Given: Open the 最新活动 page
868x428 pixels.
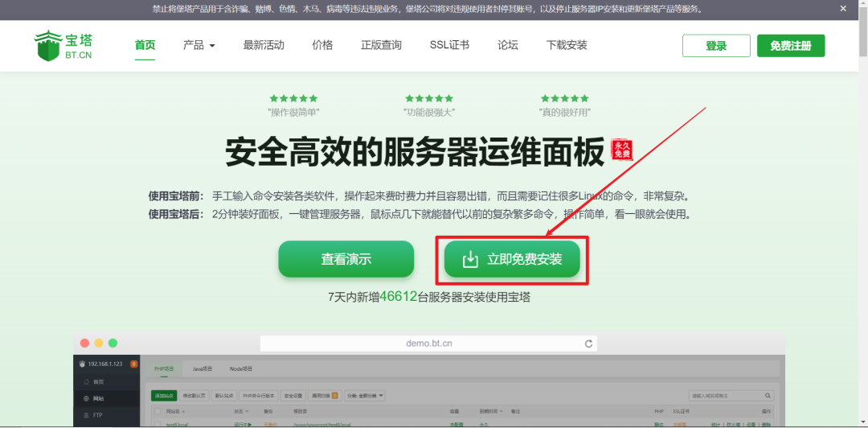Looking at the screenshot, I should click(264, 46).
